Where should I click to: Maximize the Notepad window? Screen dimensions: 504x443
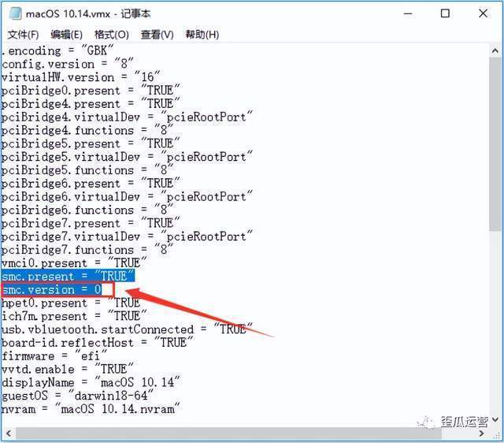click(445, 13)
